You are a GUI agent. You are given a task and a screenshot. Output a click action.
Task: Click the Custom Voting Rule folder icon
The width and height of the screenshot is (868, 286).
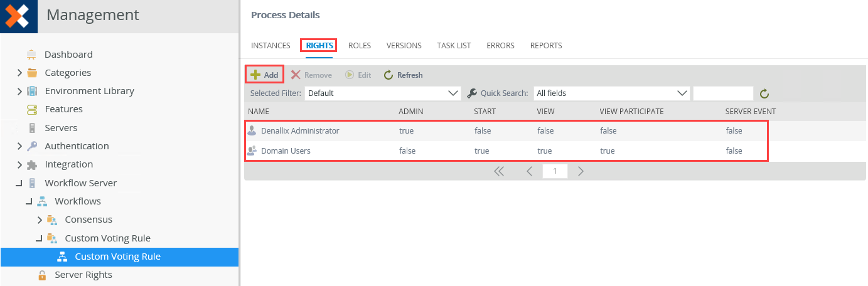pyautogui.click(x=52, y=238)
